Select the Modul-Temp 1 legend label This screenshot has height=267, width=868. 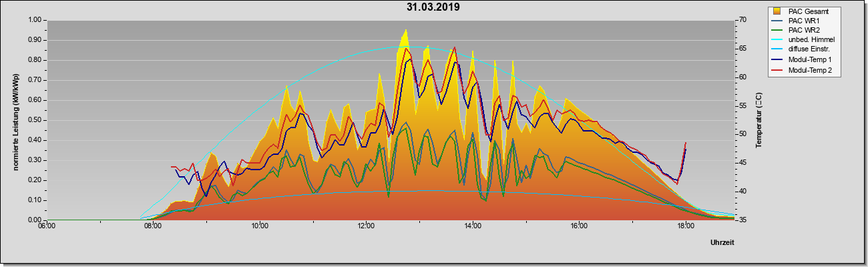click(810, 60)
